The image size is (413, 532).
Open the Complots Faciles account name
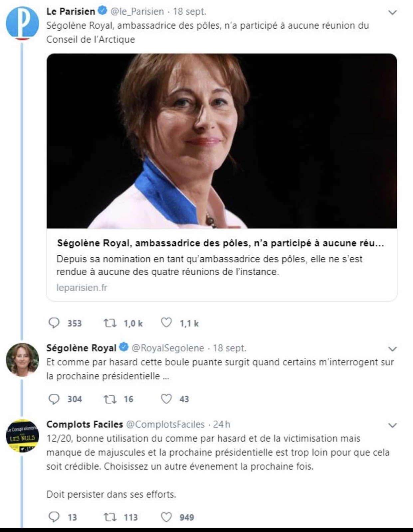pos(85,424)
